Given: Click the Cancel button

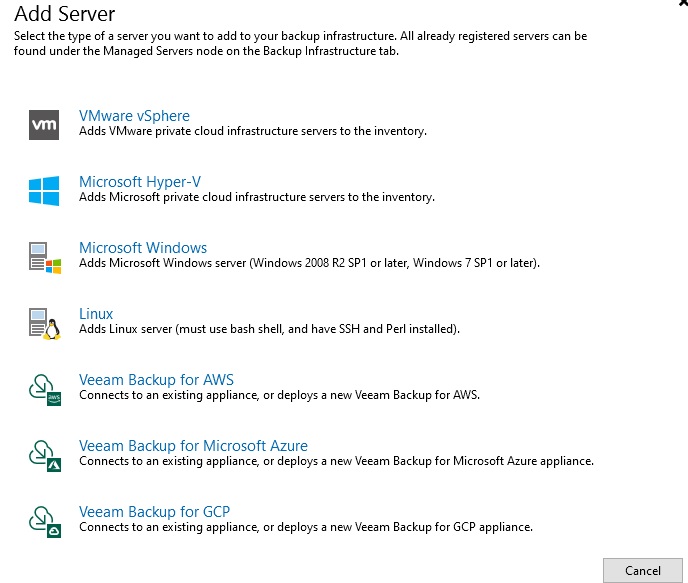Looking at the screenshot, I should [x=643, y=570].
